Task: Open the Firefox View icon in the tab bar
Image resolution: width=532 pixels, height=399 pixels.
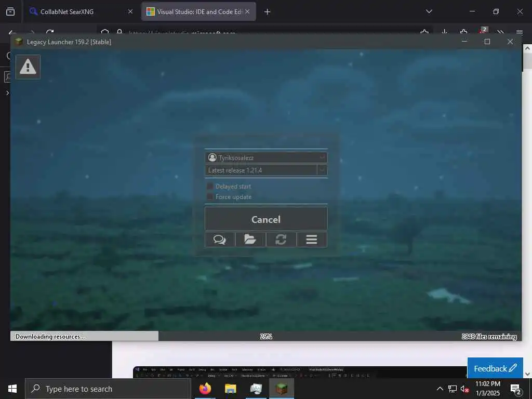Action: [10, 11]
